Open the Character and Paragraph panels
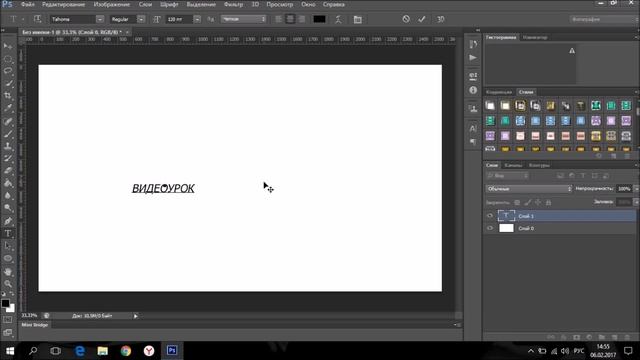 (358, 19)
